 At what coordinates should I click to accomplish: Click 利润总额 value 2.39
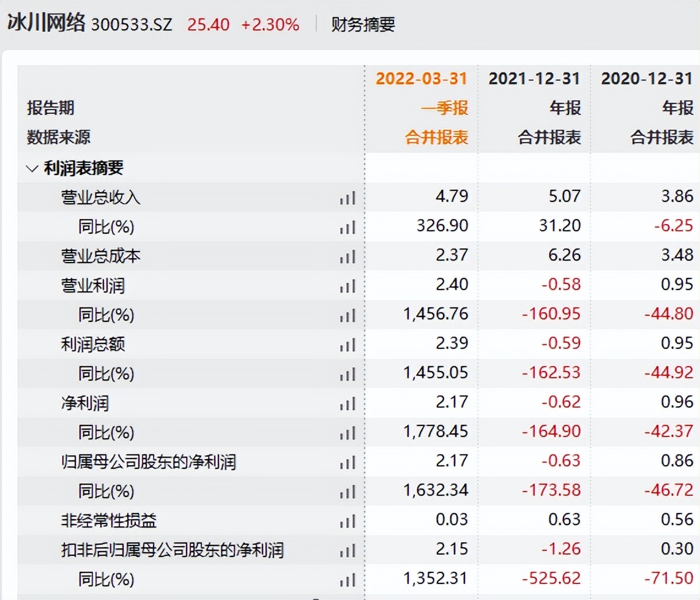(x=452, y=343)
